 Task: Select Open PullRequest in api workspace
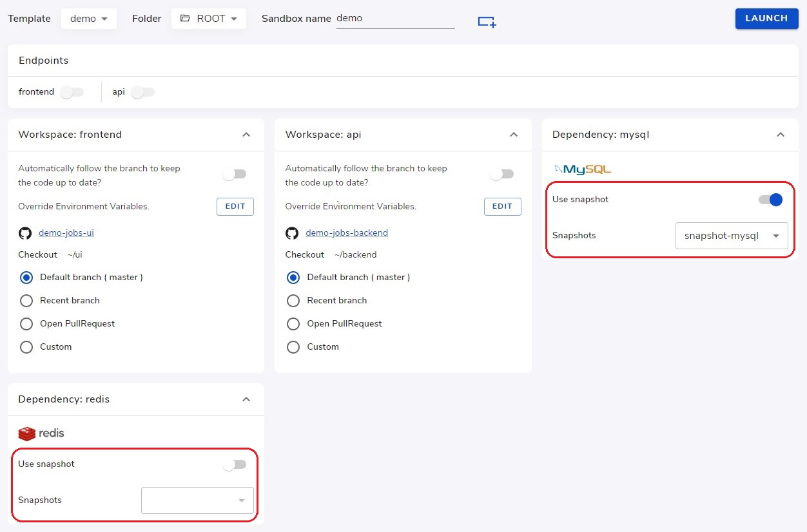pos(293,324)
